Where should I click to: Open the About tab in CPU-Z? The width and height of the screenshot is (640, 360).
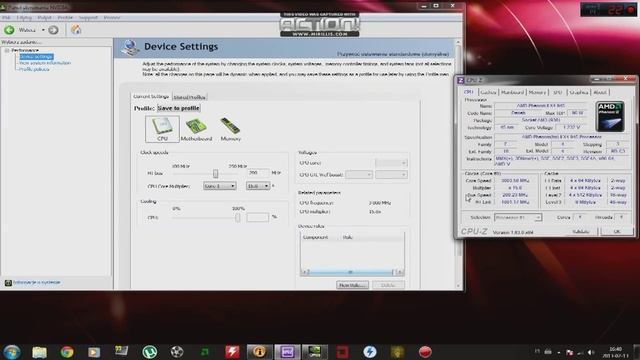[600, 93]
